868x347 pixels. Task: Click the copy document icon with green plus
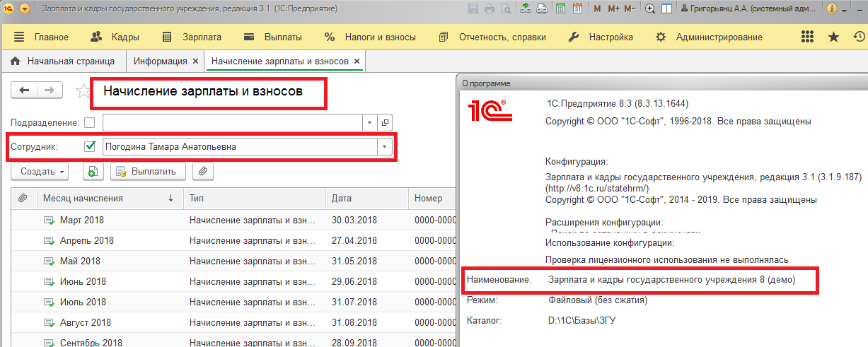[94, 171]
